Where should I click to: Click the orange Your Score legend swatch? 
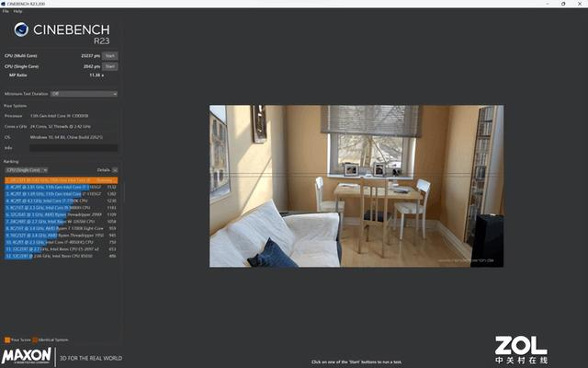click(x=7, y=339)
